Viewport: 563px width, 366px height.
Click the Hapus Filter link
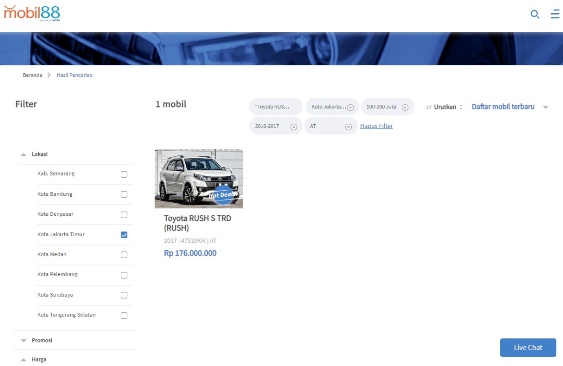pyautogui.click(x=376, y=126)
